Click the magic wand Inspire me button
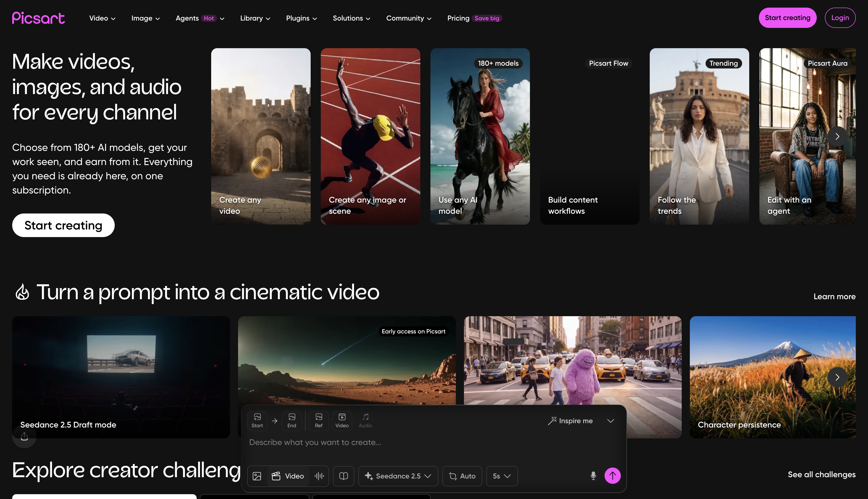 tap(570, 420)
